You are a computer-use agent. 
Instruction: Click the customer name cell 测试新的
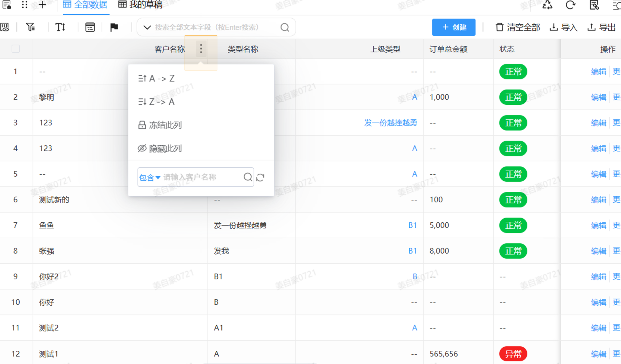pos(54,200)
